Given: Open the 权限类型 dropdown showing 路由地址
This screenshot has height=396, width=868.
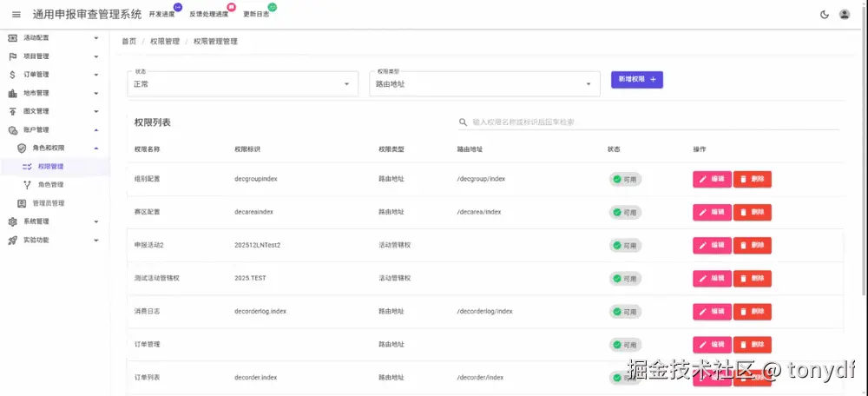Looking at the screenshot, I should 483,84.
